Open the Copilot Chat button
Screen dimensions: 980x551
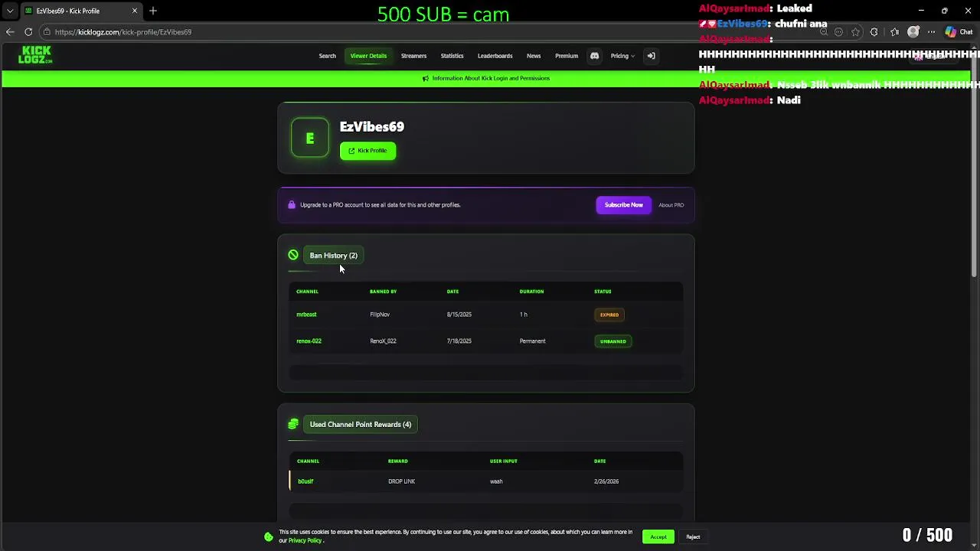958,32
